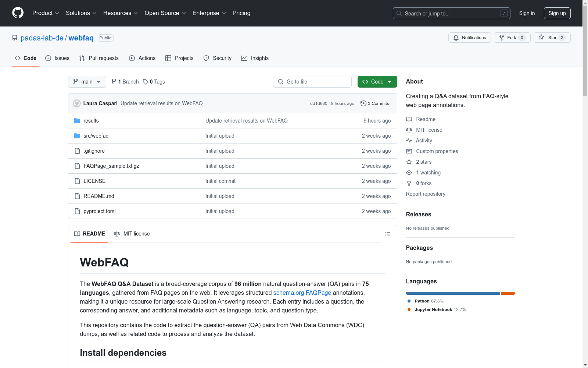Open the padas-lab-de organization link

(42, 38)
